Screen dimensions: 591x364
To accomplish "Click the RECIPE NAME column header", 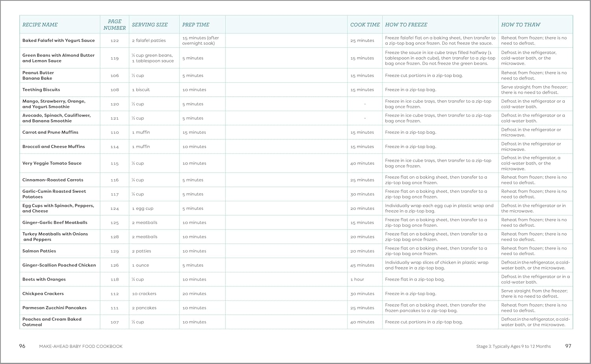I will point(40,24).
